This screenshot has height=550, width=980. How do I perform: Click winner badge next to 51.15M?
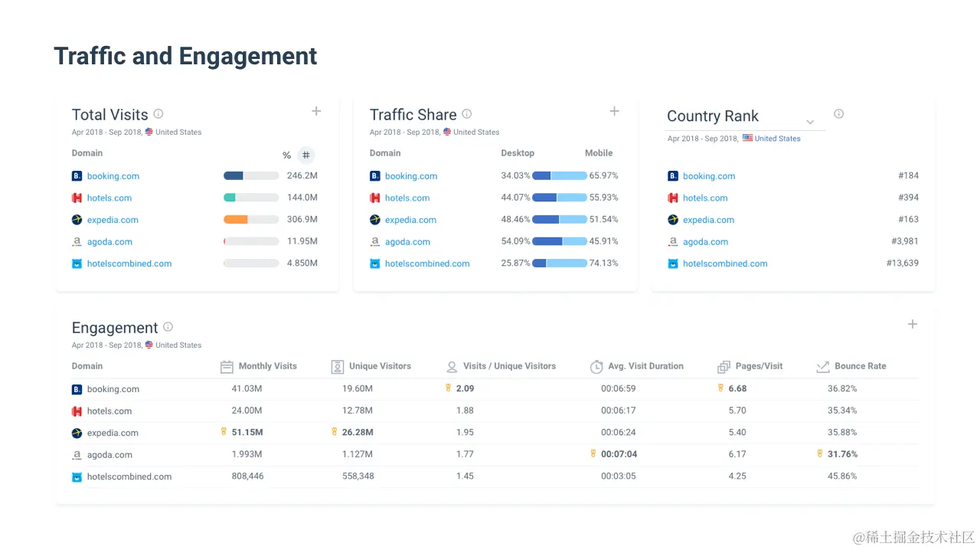(224, 432)
